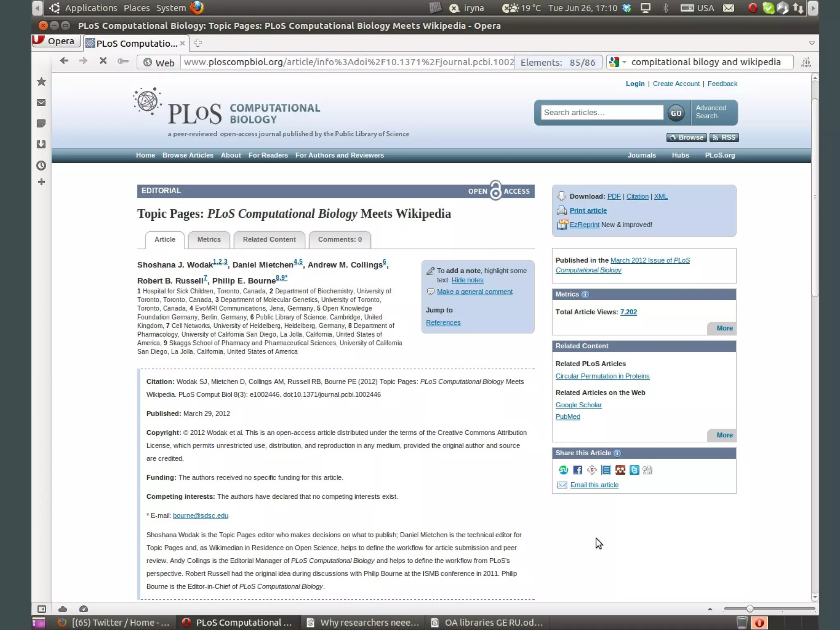Switch to the Metrics tab

tap(209, 240)
